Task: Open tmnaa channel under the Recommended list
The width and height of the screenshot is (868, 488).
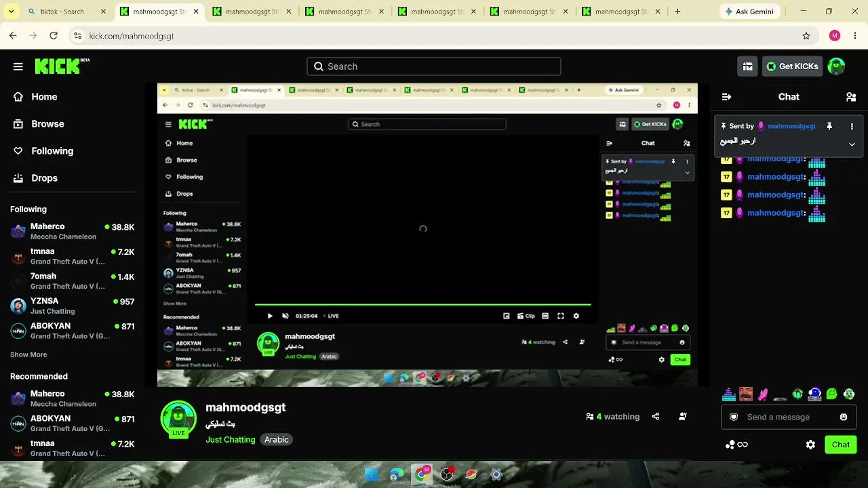Action: (73, 448)
